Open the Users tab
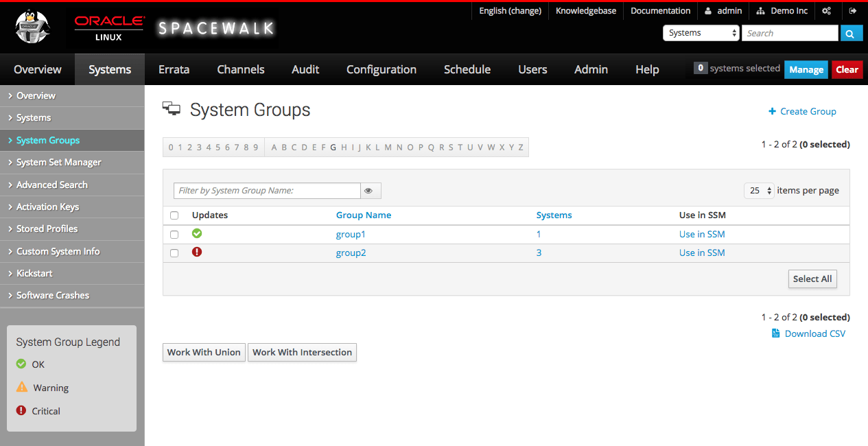This screenshot has width=868, height=446. (532, 69)
